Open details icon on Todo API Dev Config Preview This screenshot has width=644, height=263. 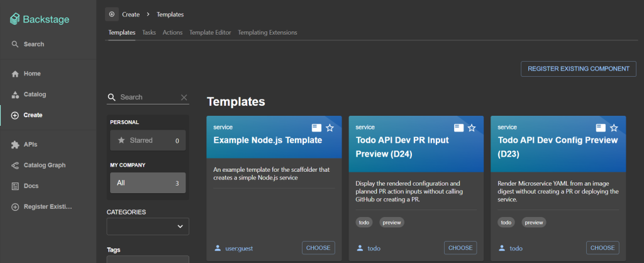click(601, 128)
